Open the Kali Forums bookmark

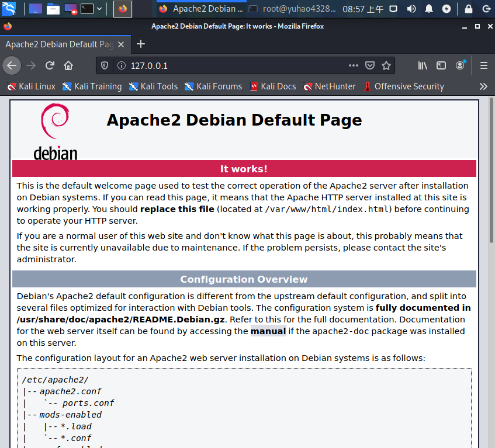pyautogui.click(x=213, y=86)
